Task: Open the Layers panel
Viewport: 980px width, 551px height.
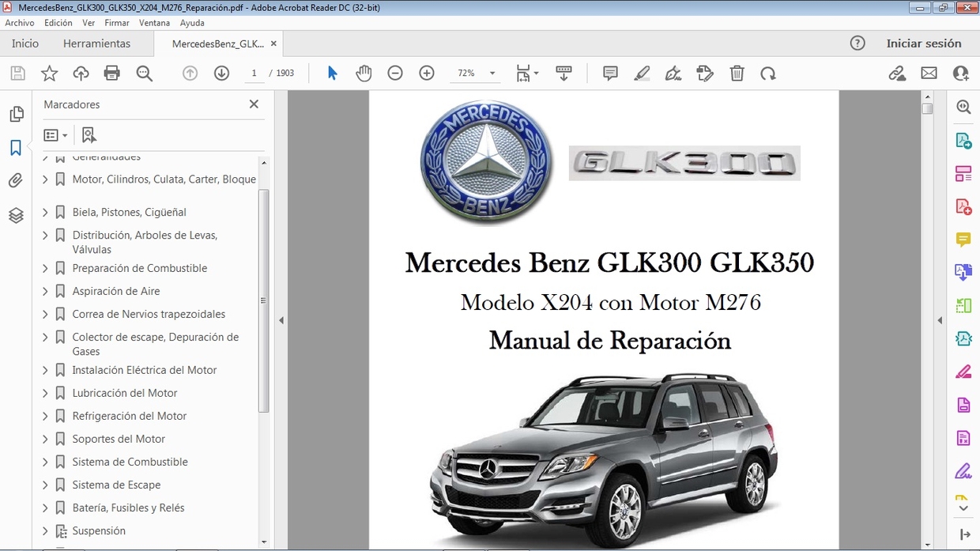Action: 17,214
